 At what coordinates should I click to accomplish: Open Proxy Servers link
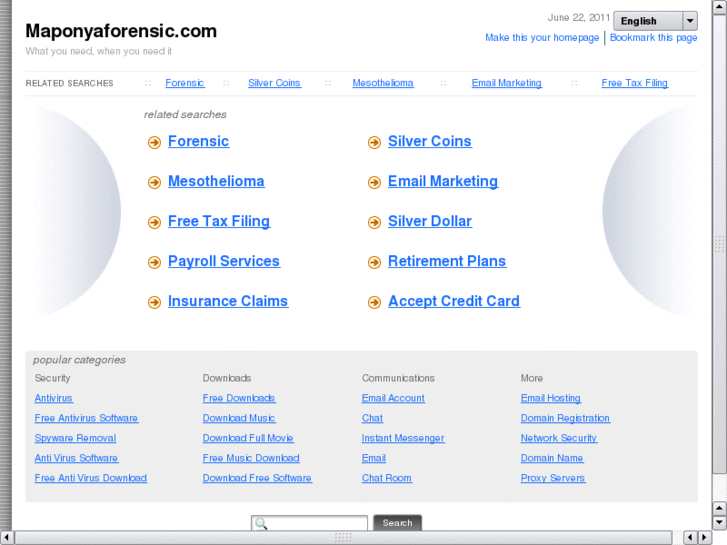pos(553,478)
